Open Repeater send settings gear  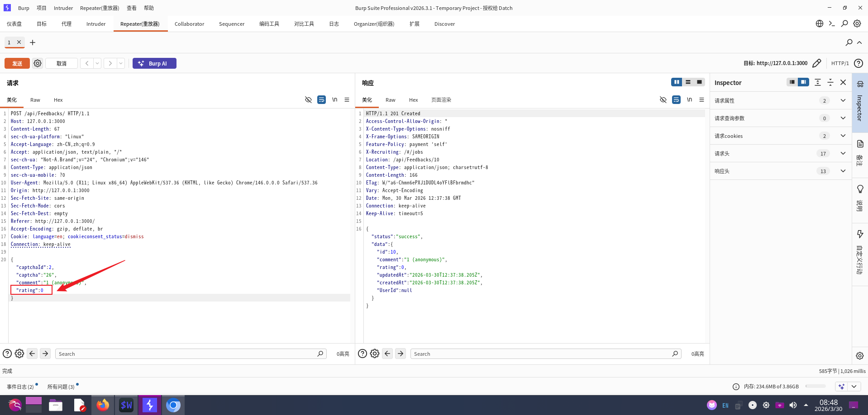(x=38, y=63)
